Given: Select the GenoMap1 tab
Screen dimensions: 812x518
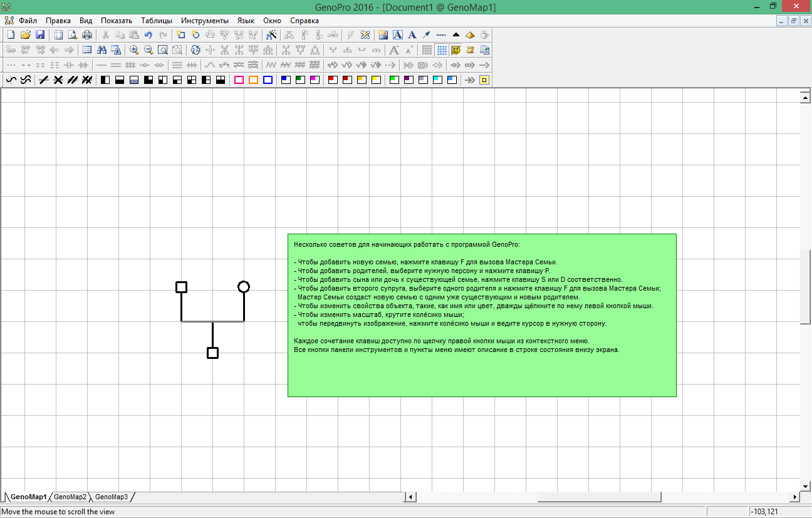Looking at the screenshot, I should 29,497.
